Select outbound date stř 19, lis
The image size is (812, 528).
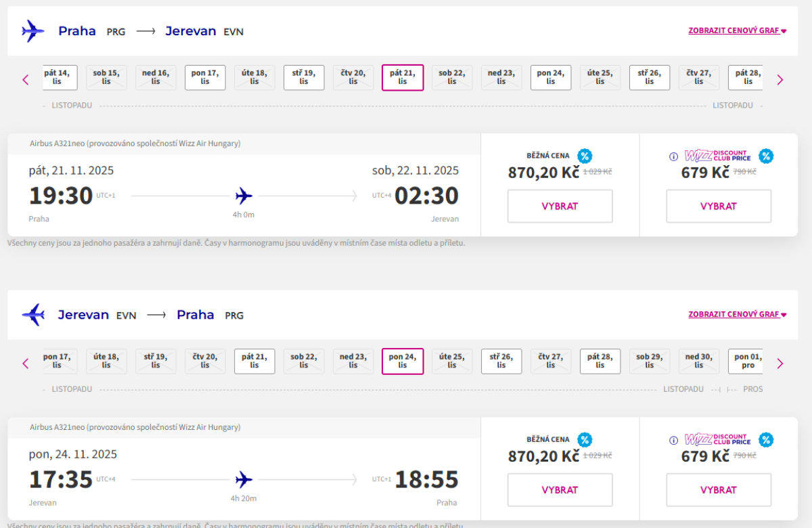[304, 78]
